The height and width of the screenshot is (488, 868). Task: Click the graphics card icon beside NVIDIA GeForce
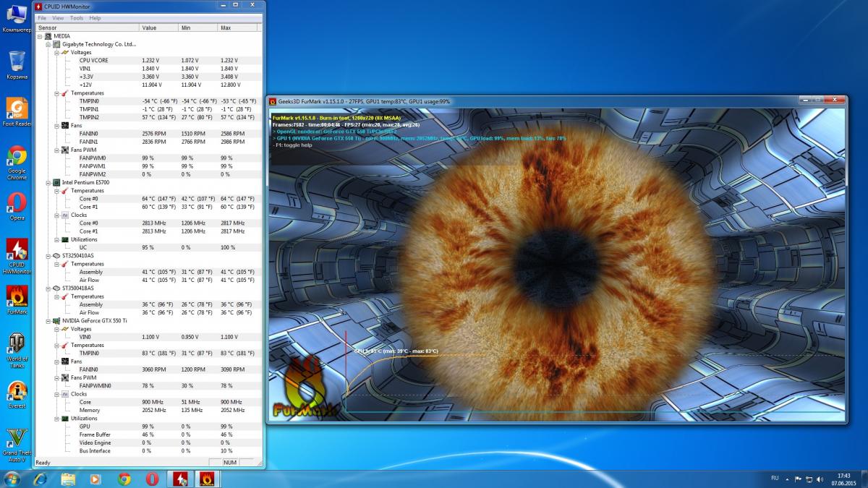tap(56, 320)
